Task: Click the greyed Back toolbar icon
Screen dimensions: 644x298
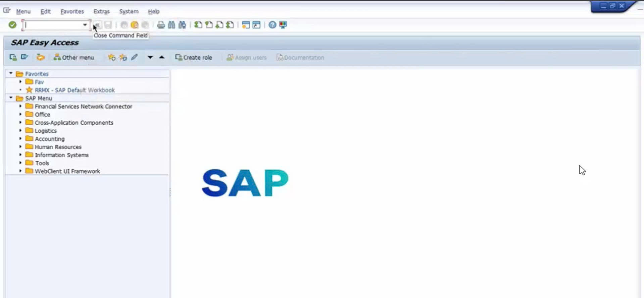Action: 124,25
